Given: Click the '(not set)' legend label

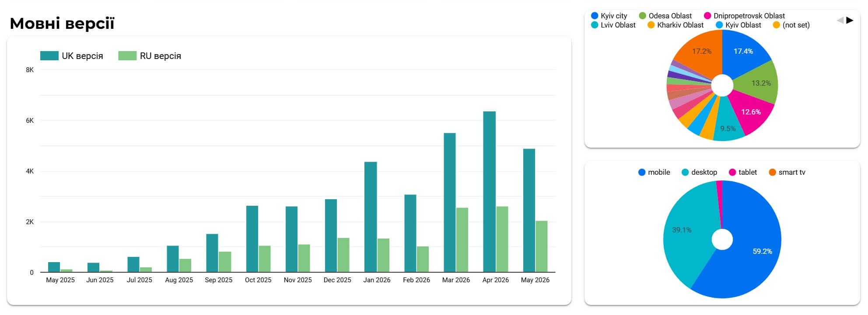Looking at the screenshot, I should 796,25.
